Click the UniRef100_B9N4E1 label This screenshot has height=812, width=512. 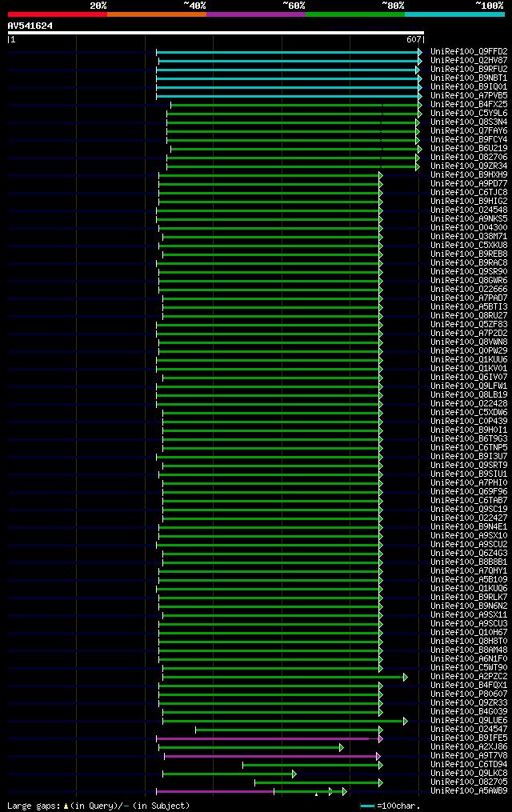(469, 526)
